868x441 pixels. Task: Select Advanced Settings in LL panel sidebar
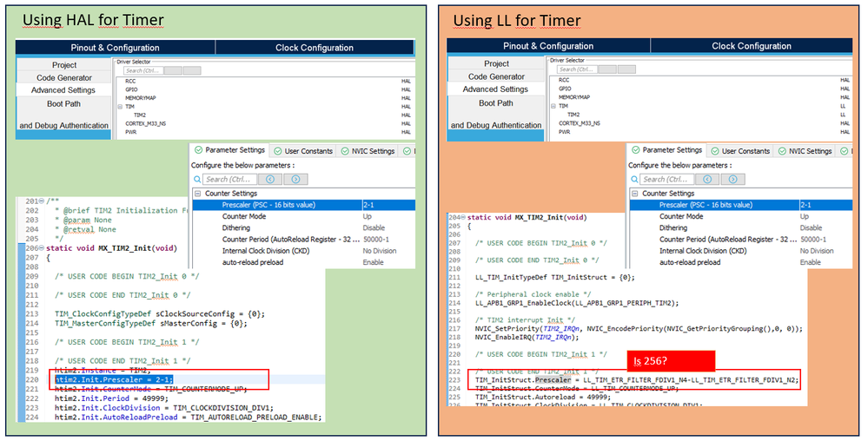(496, 89)
